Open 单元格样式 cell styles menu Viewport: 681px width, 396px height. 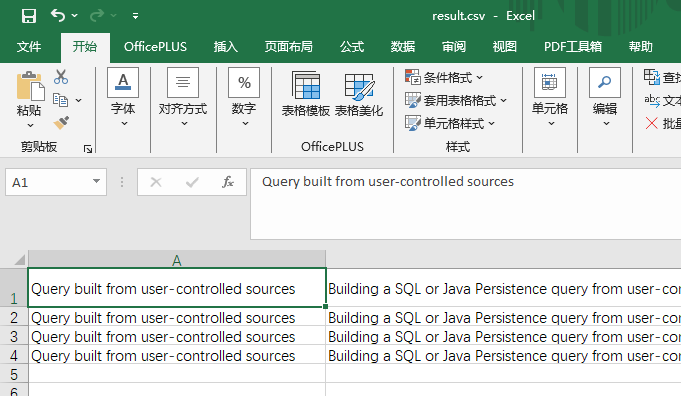coord(450,123)
